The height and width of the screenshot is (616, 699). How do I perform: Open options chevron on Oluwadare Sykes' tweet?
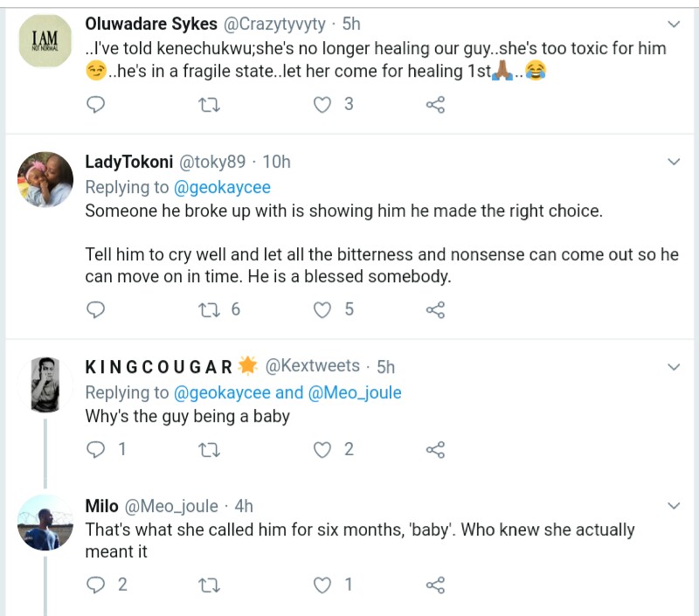tap(674, 24)
